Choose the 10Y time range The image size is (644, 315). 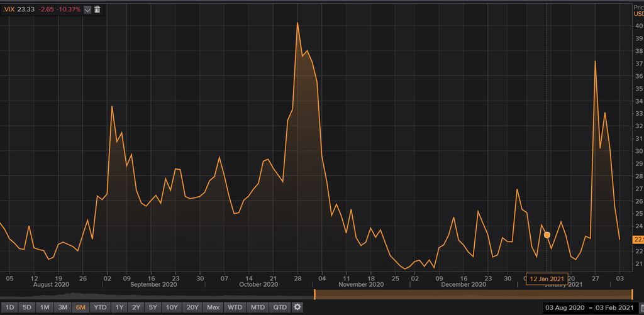172,307
